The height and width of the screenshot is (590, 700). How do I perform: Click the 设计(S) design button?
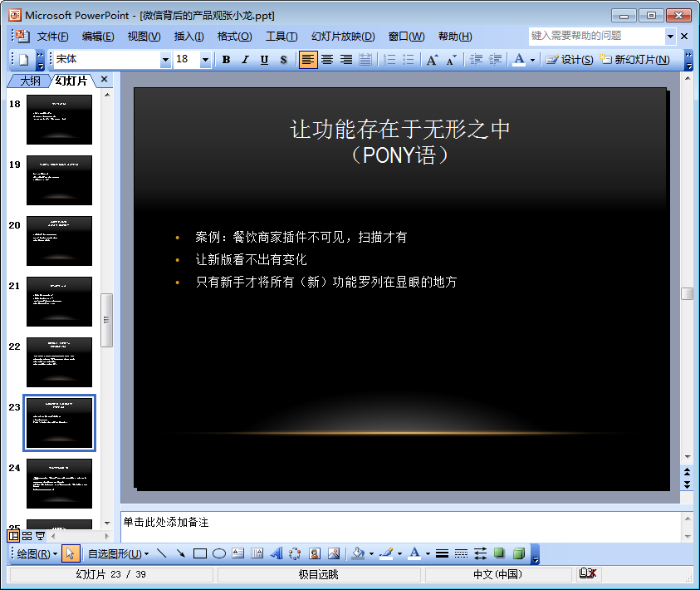[570, 59]
